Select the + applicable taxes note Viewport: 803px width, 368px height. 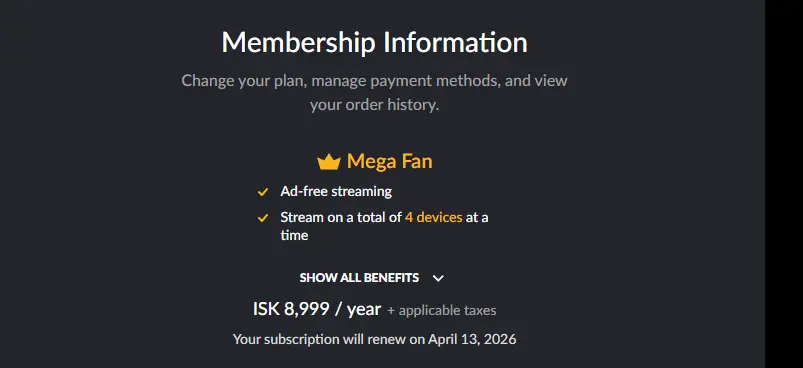[x=441, y=311]
